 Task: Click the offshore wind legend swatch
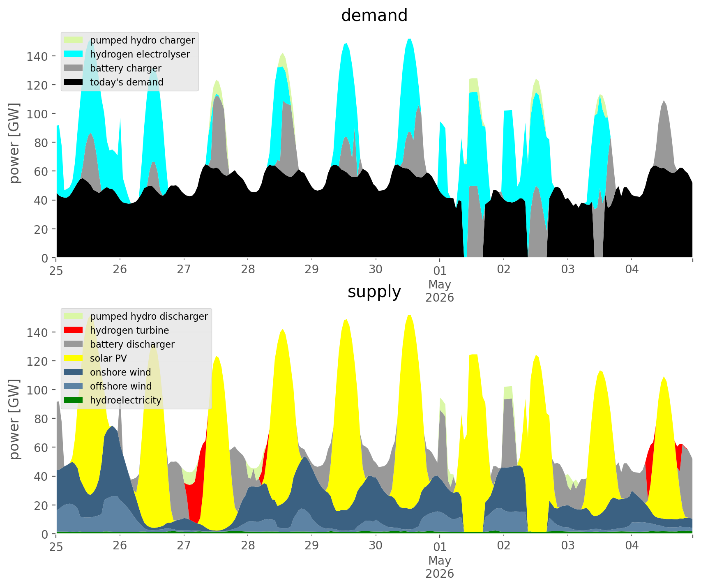tap(74, 386)
